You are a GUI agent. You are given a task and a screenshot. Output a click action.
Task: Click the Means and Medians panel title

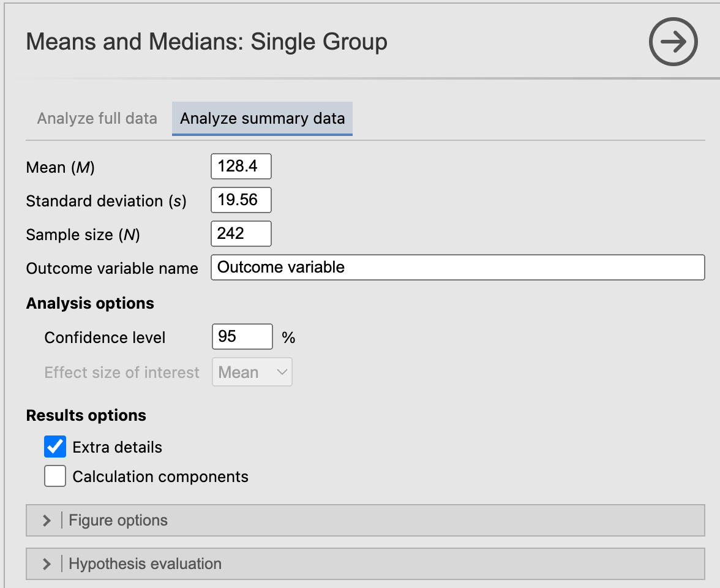coord(206,42)
